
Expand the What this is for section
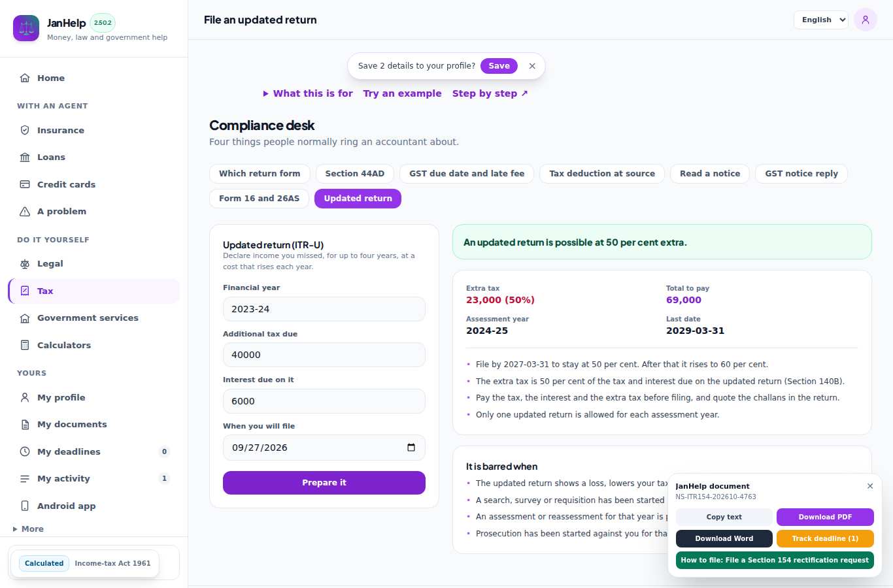[x=308, y=93]
